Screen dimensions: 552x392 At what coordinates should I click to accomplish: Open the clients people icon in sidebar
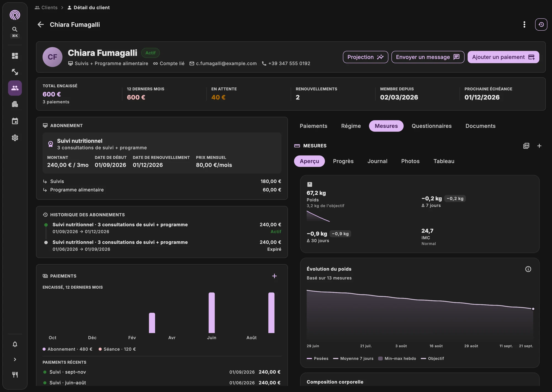click(15, 88)
